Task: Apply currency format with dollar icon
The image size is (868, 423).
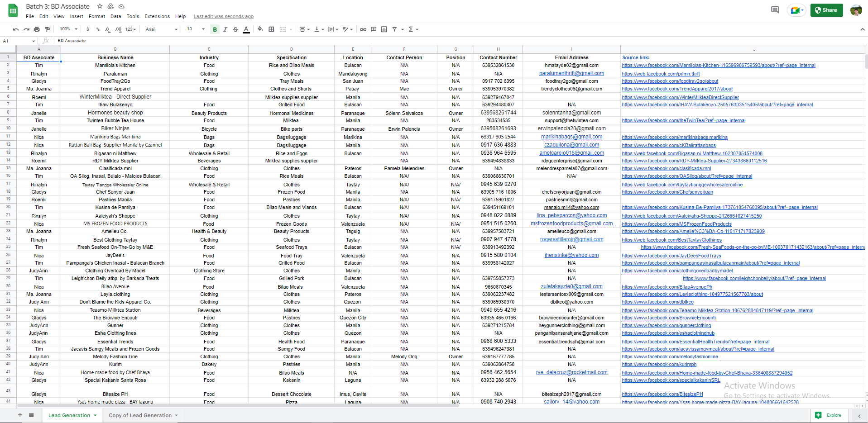Action: click(x=87, y=29)
